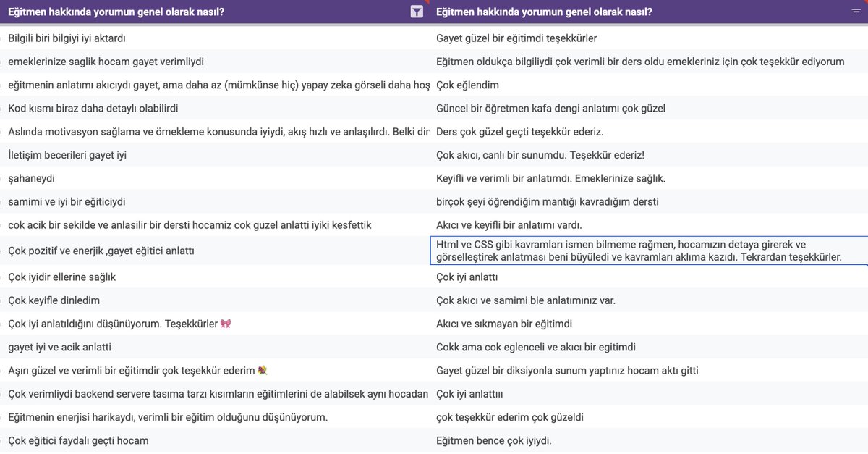The image size is (868, 454).
Task: Select cell starting 'cok acik bir sekilde'
Action: tap(215, 225)
